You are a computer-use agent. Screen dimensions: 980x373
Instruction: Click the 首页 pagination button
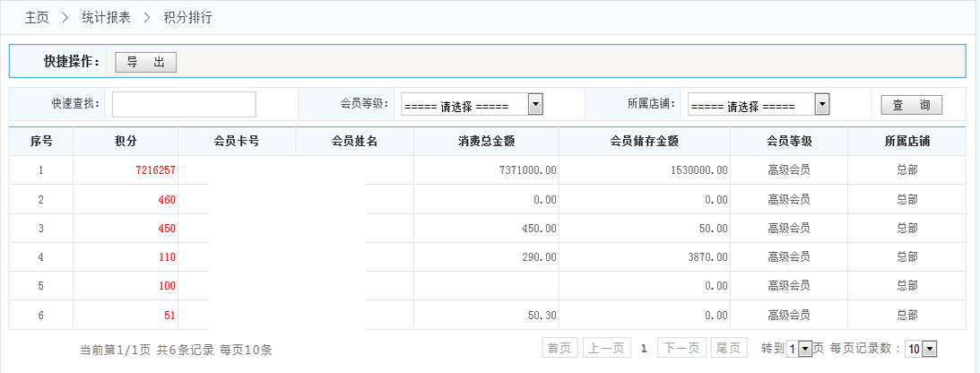click(559, 349)
